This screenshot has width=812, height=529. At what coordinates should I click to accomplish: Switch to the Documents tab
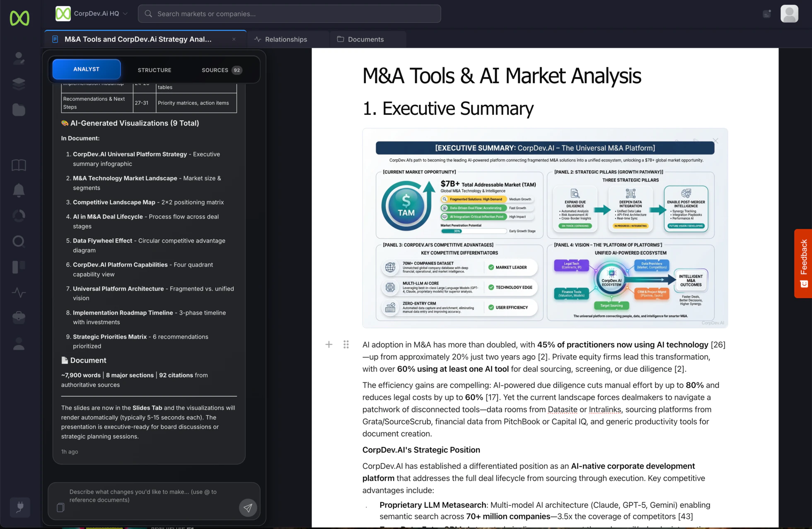pos(368,39)
